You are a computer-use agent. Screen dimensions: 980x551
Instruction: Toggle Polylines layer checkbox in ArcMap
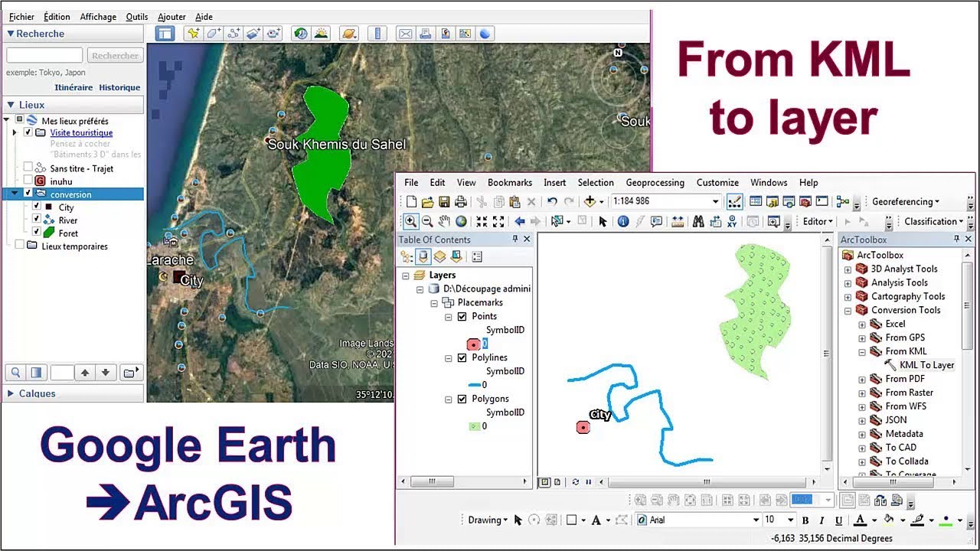pyautogui.click(x=462, y=357)
